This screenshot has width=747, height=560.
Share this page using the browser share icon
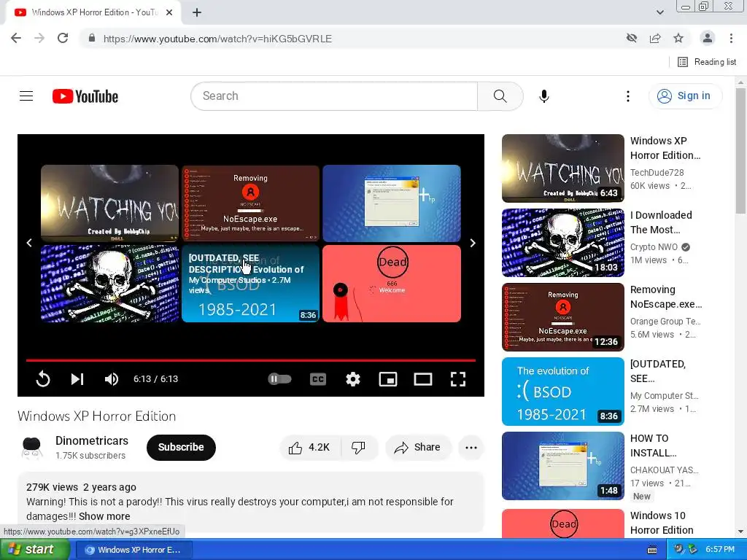tap(655, 38)
